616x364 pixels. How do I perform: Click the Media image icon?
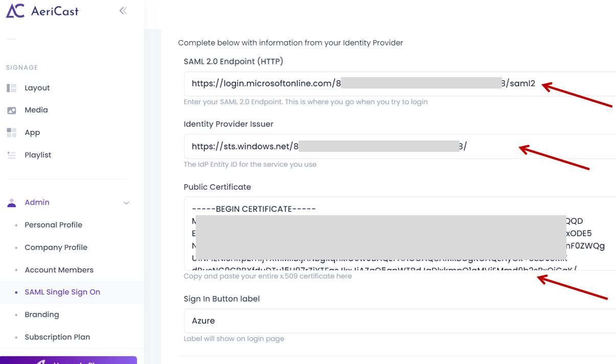coord(12,110)
